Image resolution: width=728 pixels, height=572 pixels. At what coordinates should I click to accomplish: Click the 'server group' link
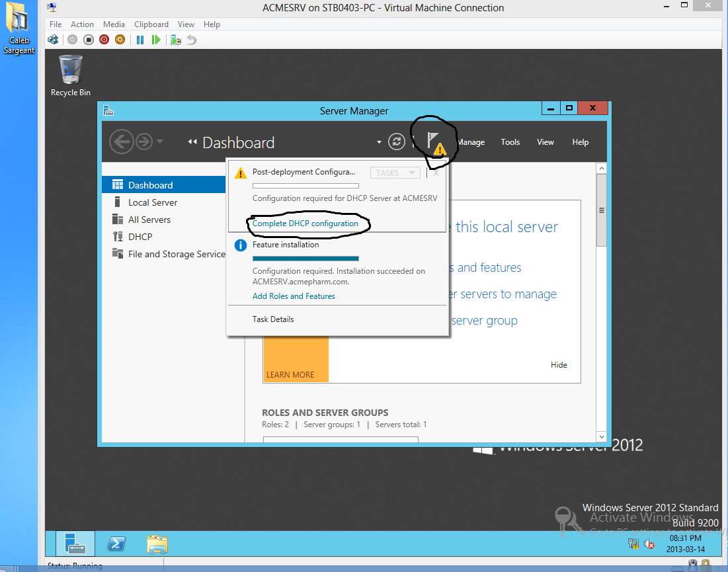484,321
